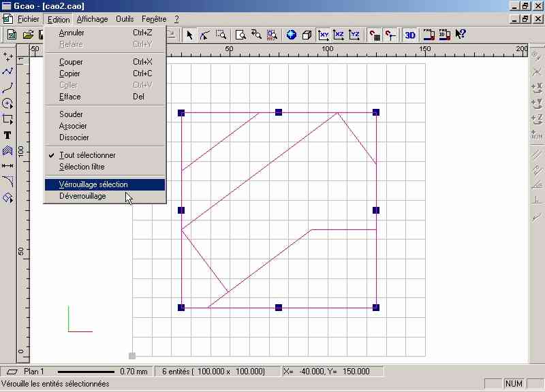Screen dimensions: 545x392
Task: Choose Souder in the Edition menu
Action: (x=105, y=114)
